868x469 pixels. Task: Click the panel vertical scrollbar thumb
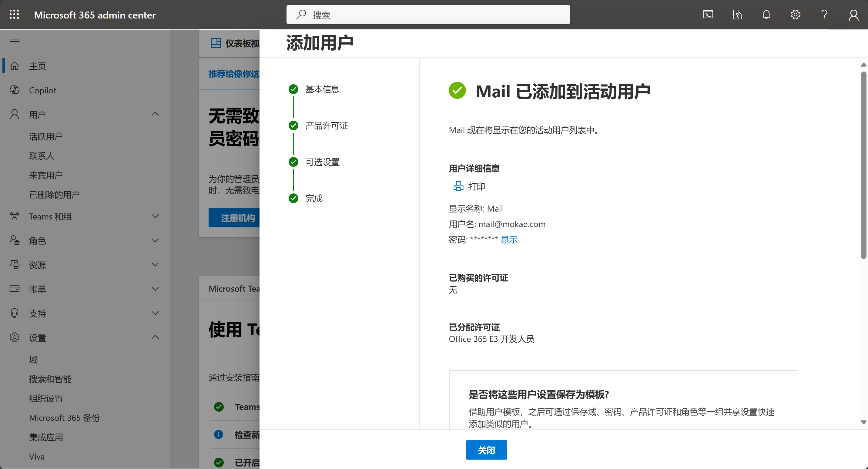pos(863,165)
